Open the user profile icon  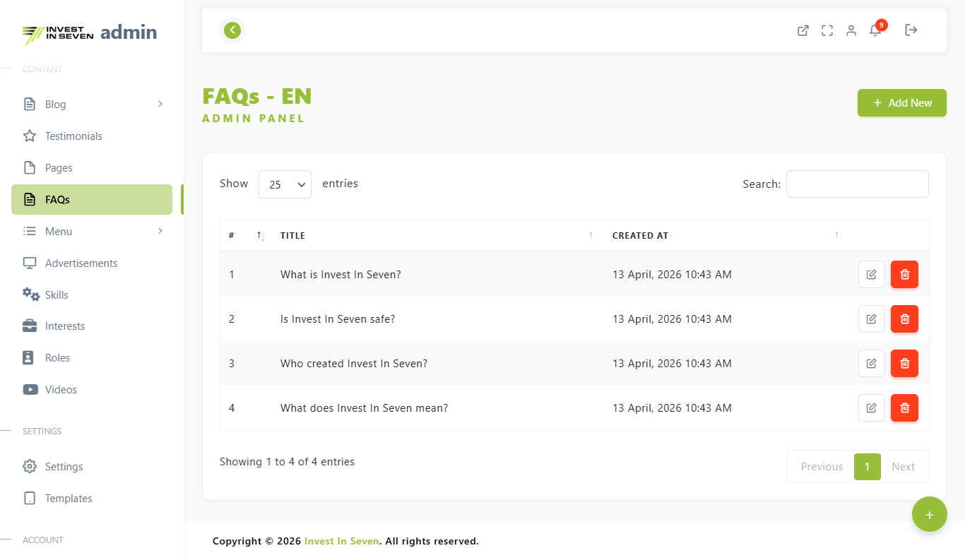point(851,30)
